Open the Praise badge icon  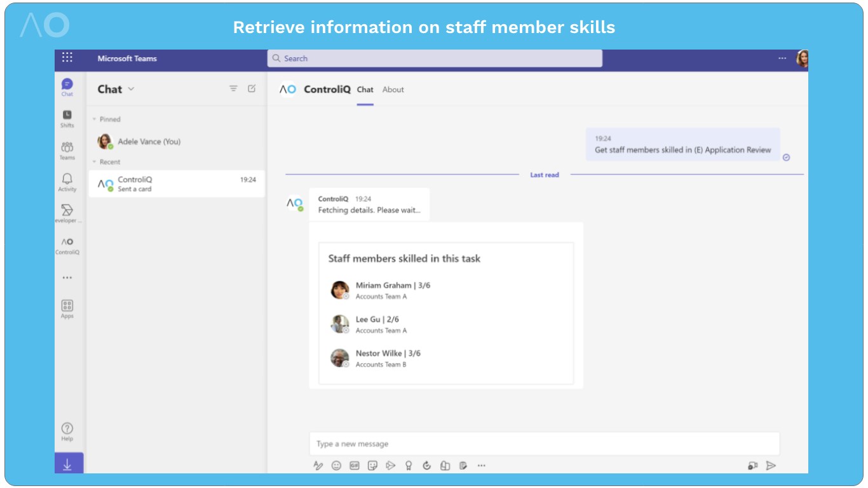coord(409,466)
